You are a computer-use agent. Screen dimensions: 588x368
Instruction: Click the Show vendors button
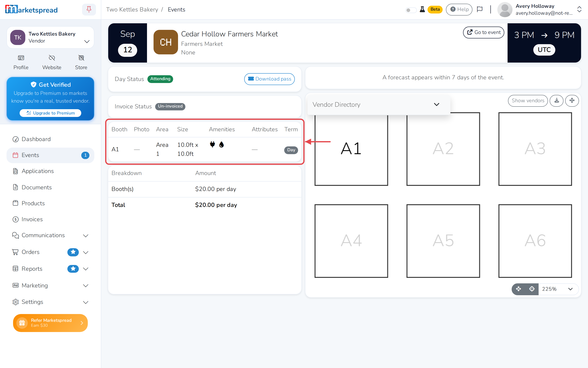(x=528, y=101)
